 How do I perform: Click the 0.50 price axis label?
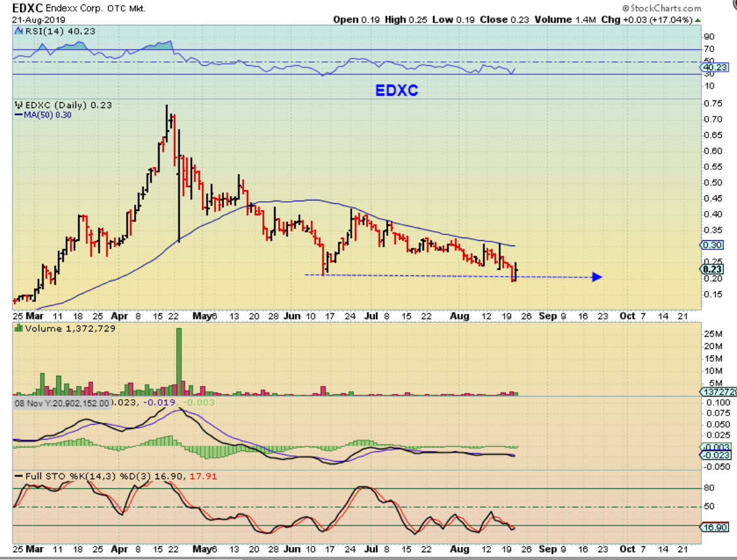713,182
